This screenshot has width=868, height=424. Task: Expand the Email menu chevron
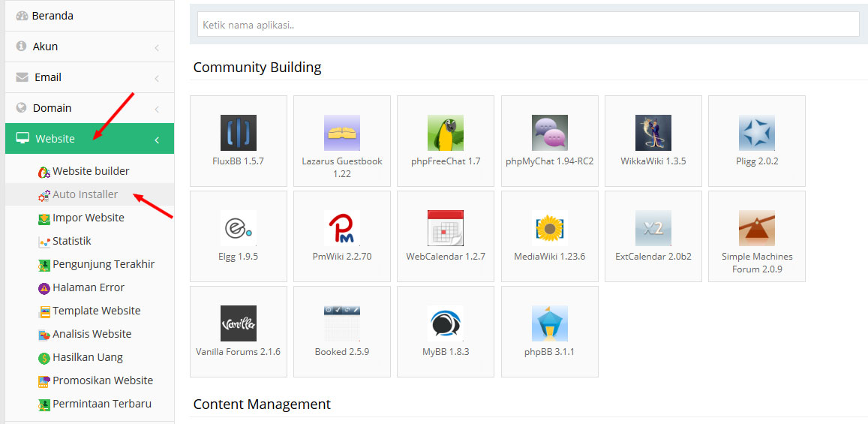157,78
